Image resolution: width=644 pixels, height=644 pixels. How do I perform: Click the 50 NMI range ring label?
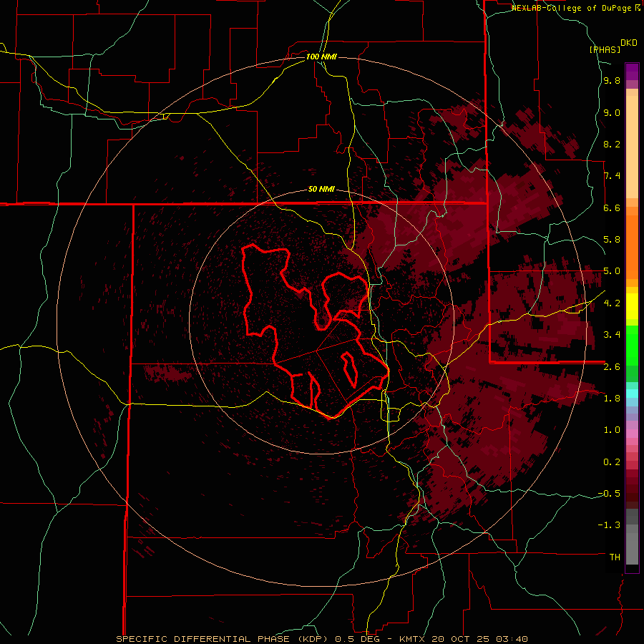coord(321,189)
